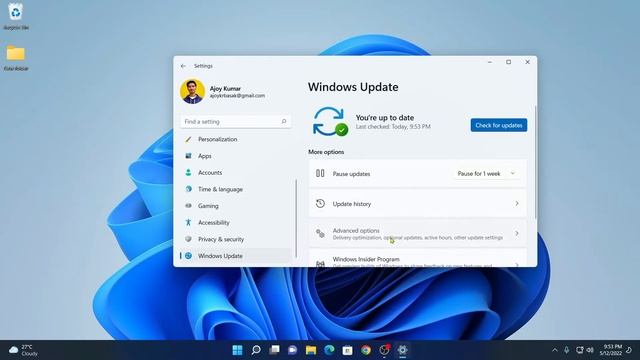The width and height of the screenshot is (640, 360).
Task: Click the Pause updates label
Action: pos(351,174)
